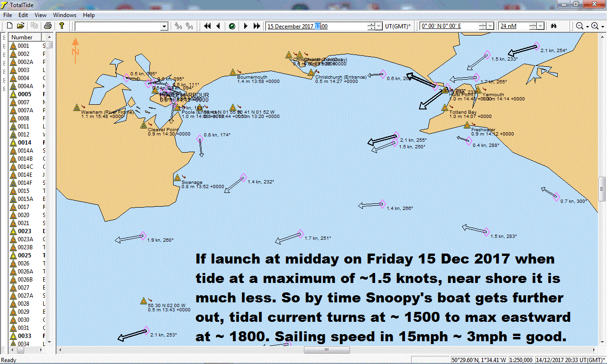Click the New document icon
This screenshot has height=364, width=607.
[9, 26]
